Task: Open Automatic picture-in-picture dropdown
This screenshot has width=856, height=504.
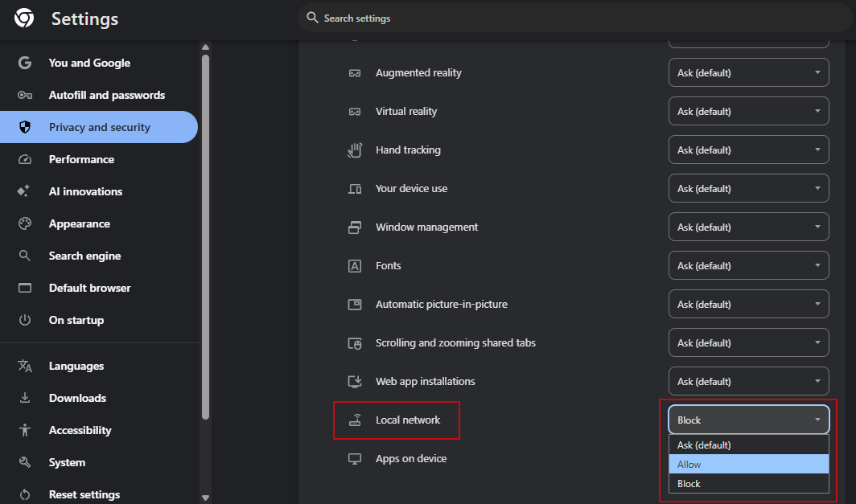Action: click(748, 305)
